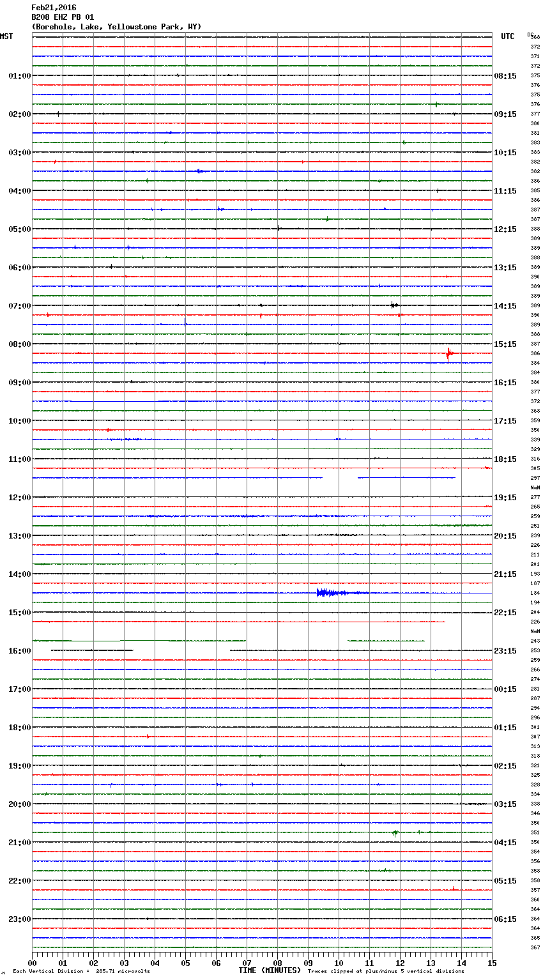Click the DC offset value 297
The width and height of the screenshot is (543, 980).
point(535,479)
